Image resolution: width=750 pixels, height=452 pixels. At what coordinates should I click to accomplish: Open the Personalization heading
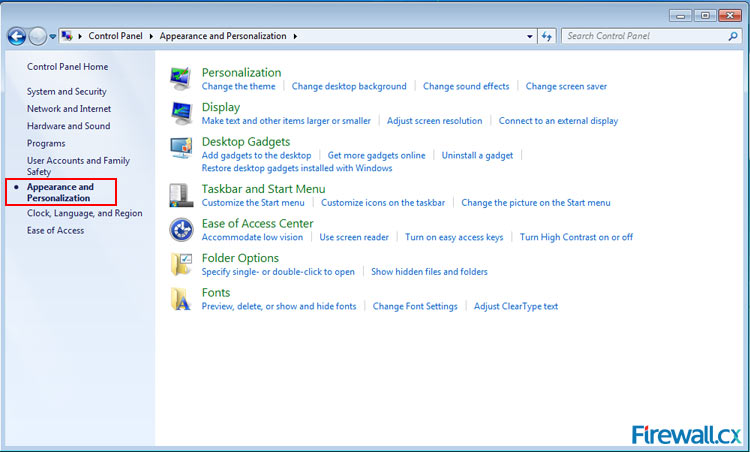coord(242,72)
